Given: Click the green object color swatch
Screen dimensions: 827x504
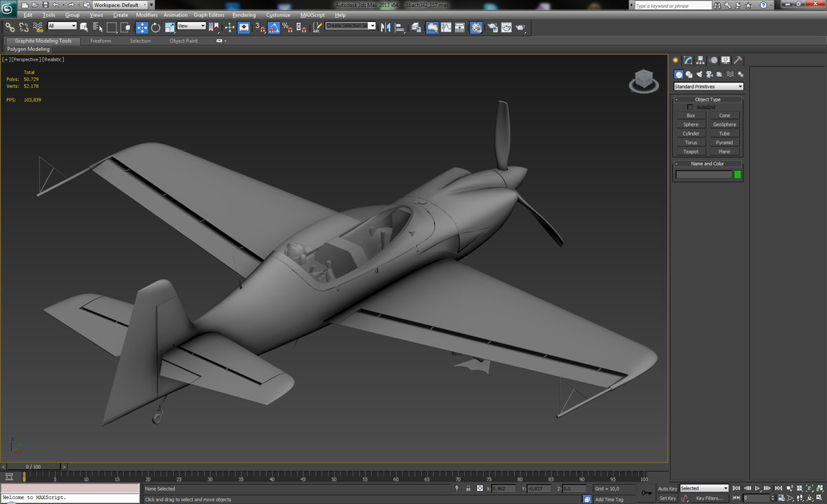Looking at the screenshot, I should (737, 175).
